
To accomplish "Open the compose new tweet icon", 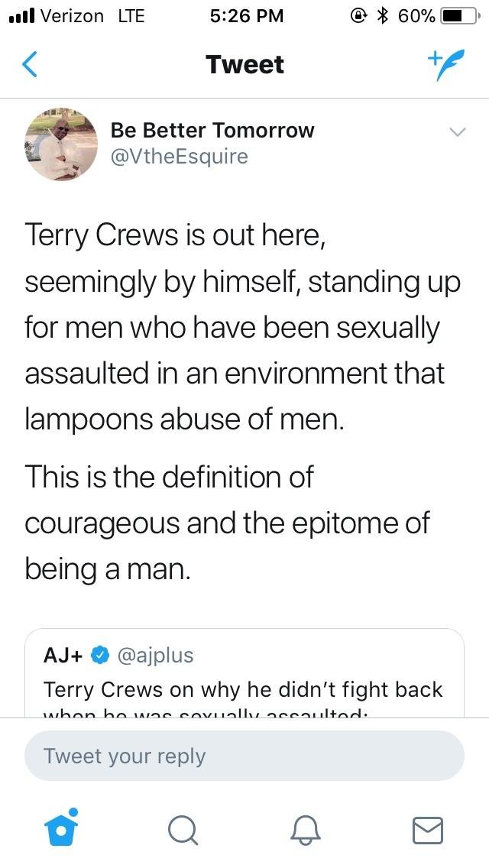I will (x=445, y=65).
